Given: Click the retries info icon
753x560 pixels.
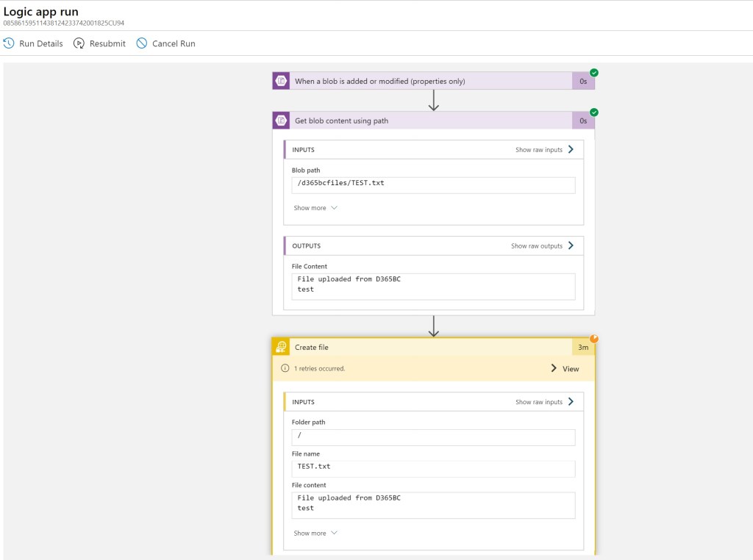Looking at the screenshot, I should [285, 369].
